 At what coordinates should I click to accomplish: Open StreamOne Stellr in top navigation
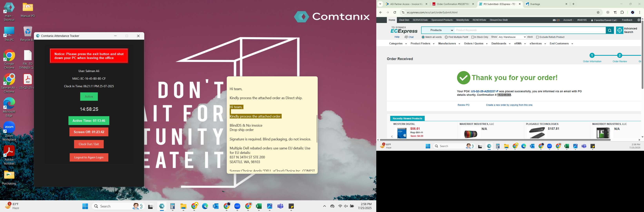coord(499,20)
